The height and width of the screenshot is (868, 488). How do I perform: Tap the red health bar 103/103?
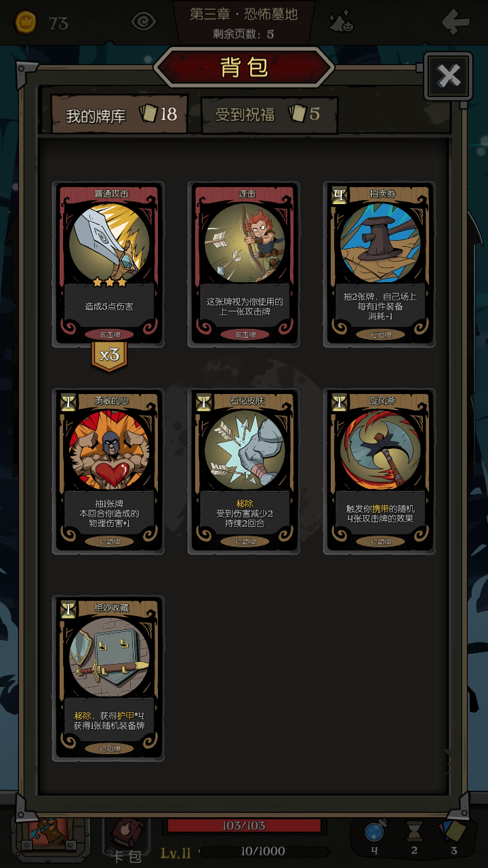244,825
